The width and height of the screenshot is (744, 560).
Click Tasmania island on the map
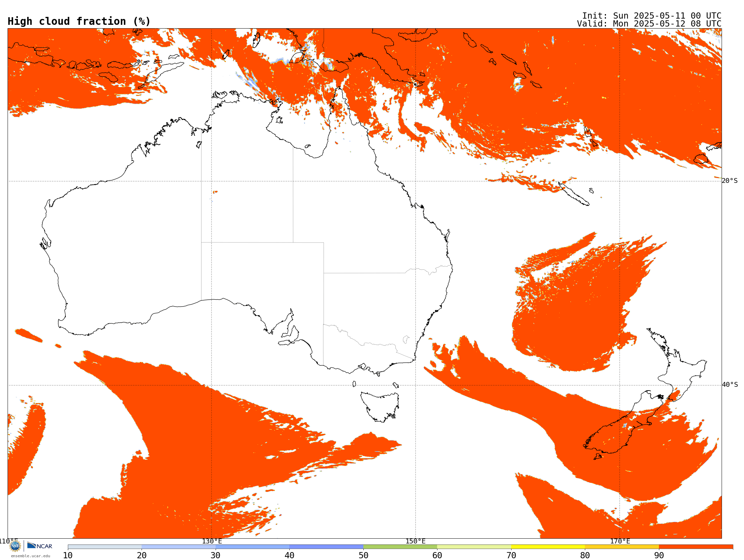[380, 406]
